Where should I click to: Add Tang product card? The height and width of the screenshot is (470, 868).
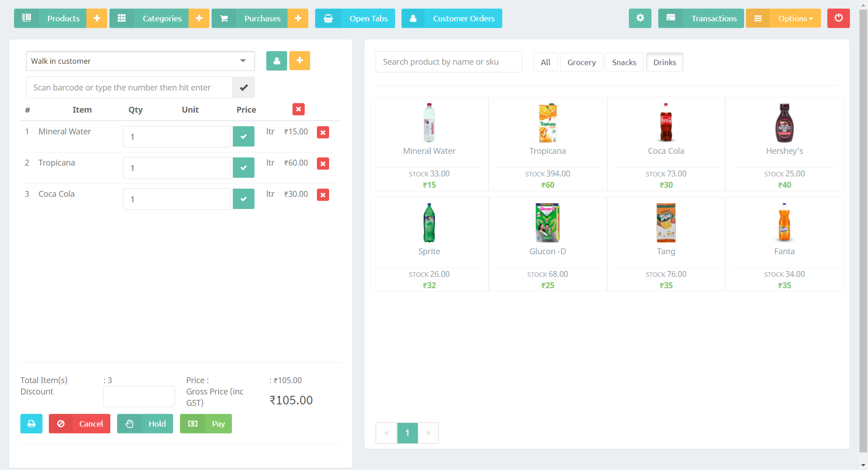click(x=666, y=244)
